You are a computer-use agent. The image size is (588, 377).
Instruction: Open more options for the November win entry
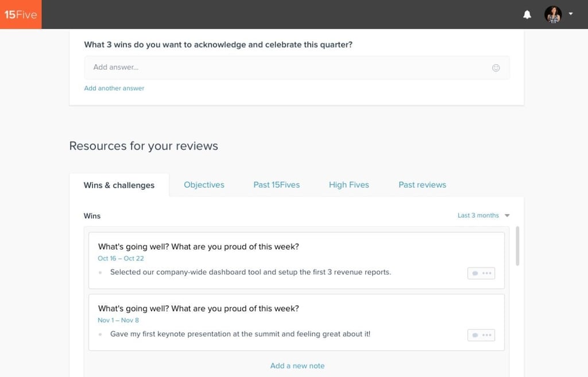(487, 335)
